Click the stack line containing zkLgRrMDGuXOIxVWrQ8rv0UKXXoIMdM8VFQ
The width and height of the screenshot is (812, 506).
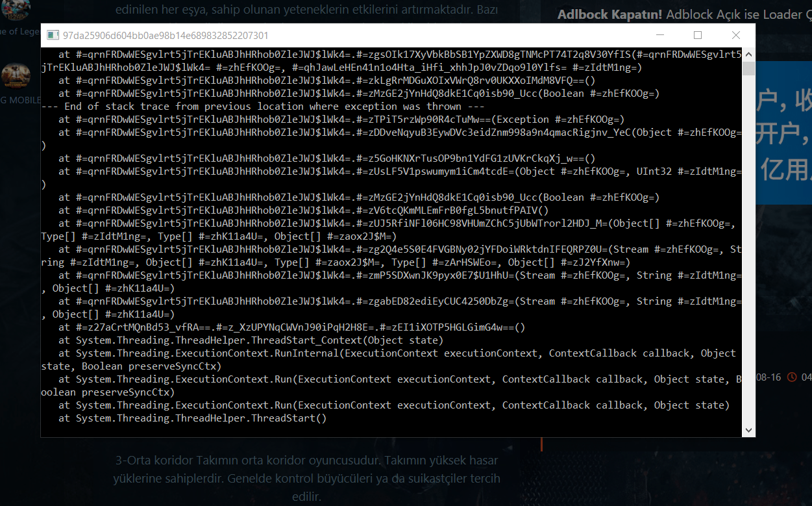click(327, 81)
